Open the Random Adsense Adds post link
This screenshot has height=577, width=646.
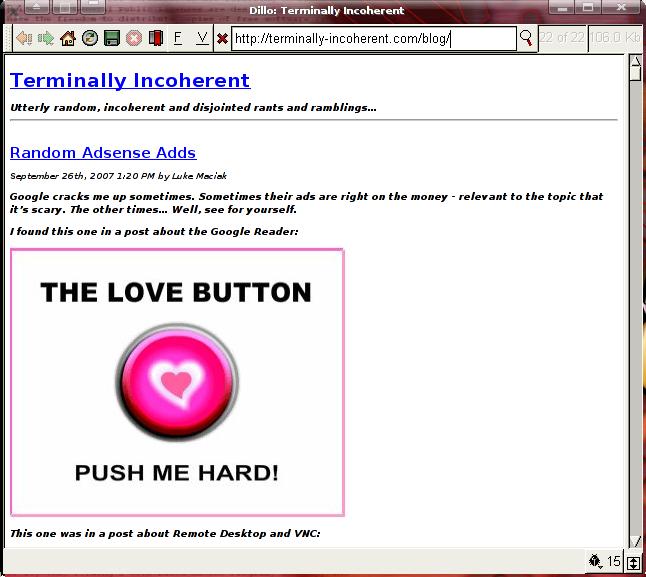[103, 152]
